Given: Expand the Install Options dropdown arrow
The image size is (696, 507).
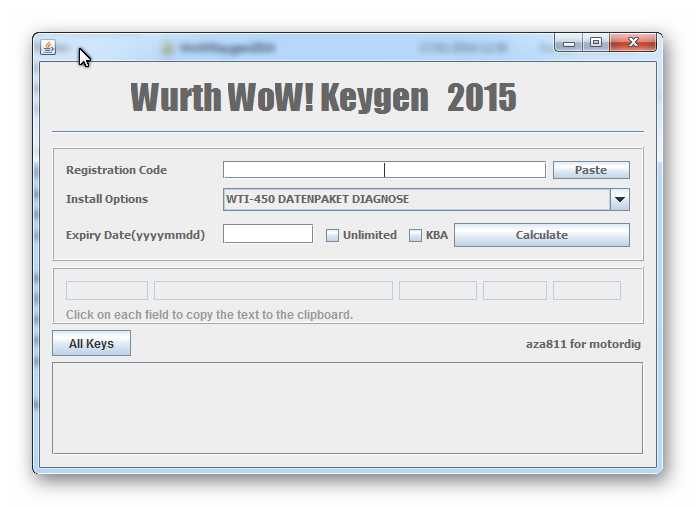Looking at the screenshot, I should point(620,199).
